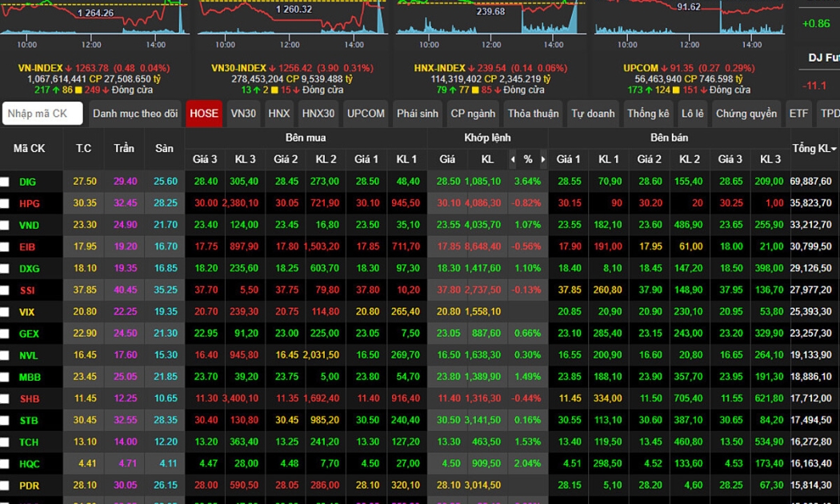Open the HNX-INDEX mini chart

pos(489,18)
